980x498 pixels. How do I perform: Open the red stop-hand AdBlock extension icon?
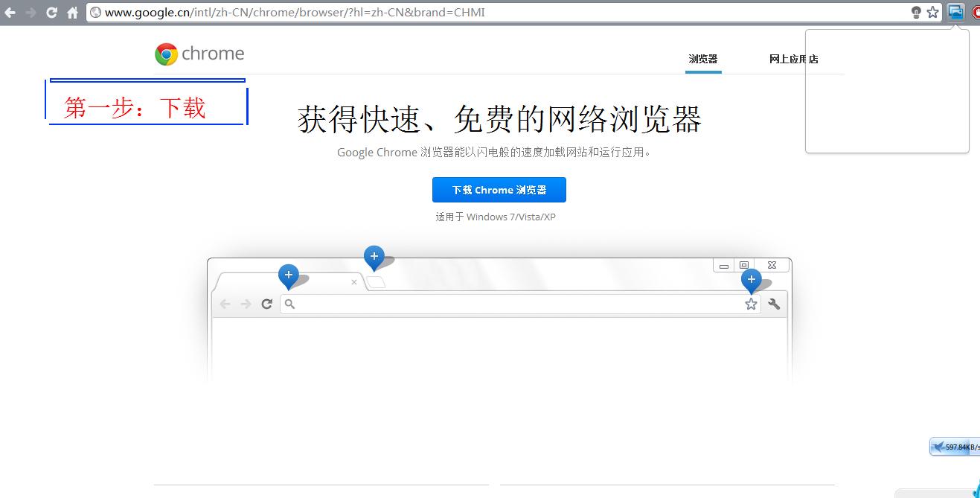point(976,13)
